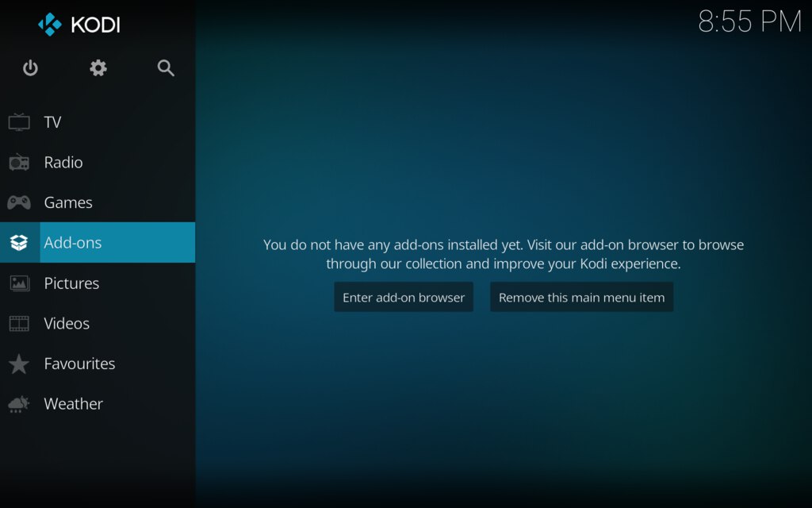The width and height of the screenshot is (812, 508).
Task: Click the Pictures image icon
Action: pyautogui.click(x=19, y=283)
